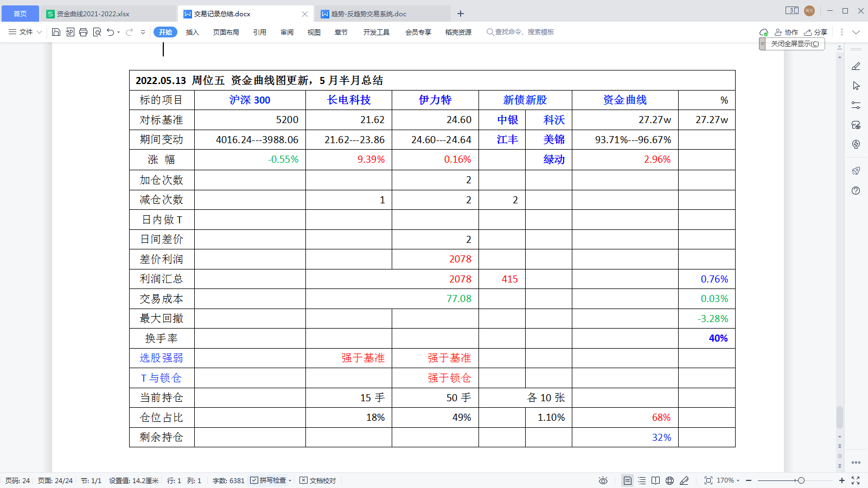Screen dimensions: 868x488
Task: Switch to web layout globe icon
Action: pyautogui.click(x=670, y=480)
